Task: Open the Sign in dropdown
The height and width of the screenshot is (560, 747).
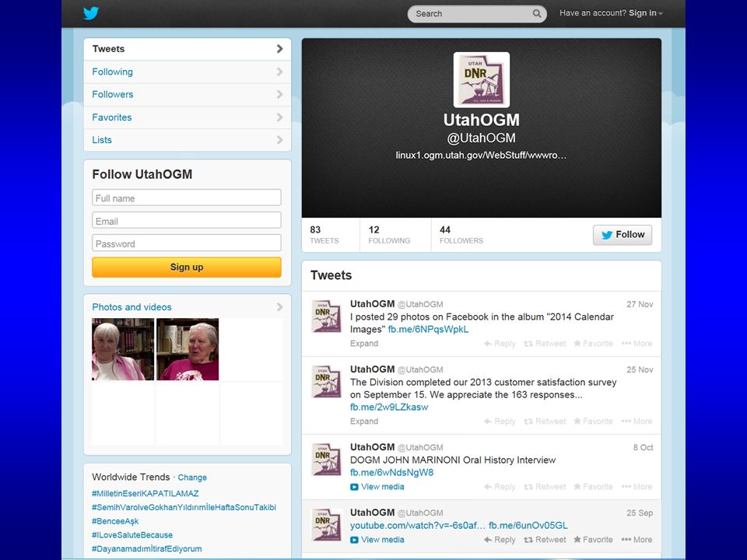Action: 646,13
